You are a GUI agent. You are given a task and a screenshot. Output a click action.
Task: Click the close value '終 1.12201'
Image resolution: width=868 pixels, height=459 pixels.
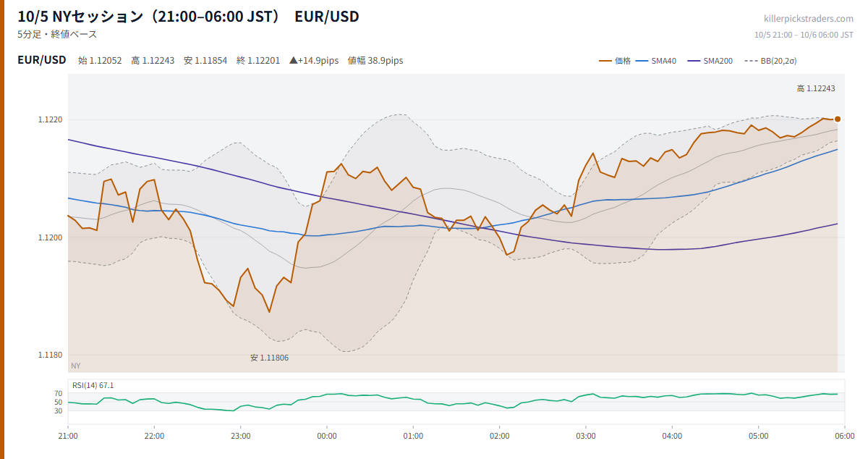(x=258, y=61)
